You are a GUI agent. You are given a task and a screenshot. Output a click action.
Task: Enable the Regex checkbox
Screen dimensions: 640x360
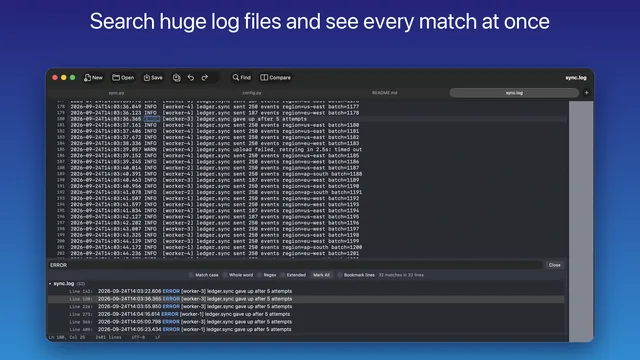click(x=260, y=275)
